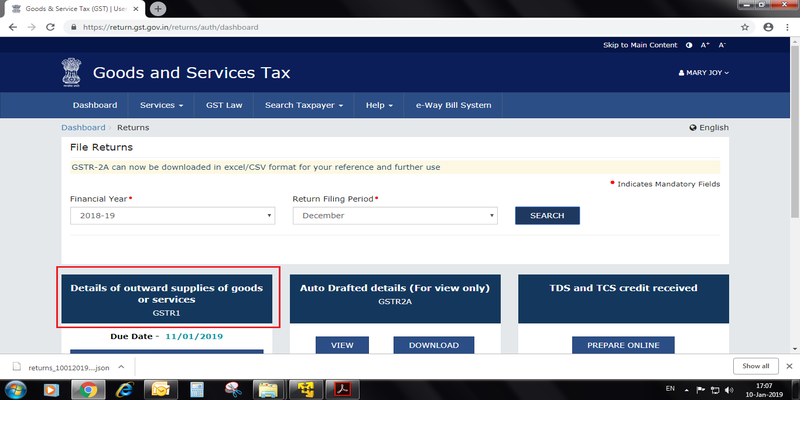
Task: Expand Search Taxpayer menu
Action: coord(304,105)
